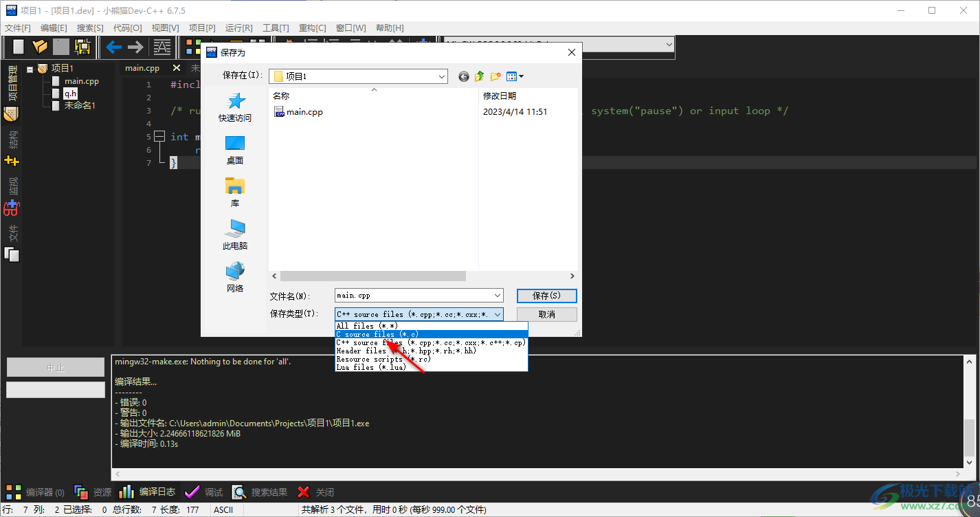980x517 pixels.
Task: Go to Quick Access in Save As dialog
Action: (235, 108)
